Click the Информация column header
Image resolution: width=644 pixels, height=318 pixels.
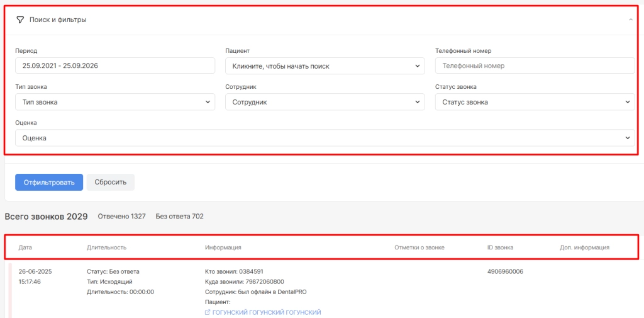click(223, 247)
